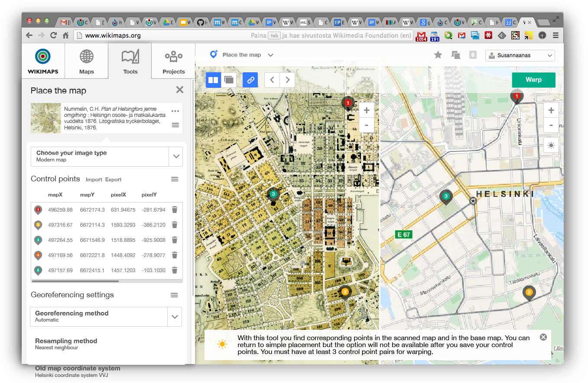Image resolution: width=588 pixels, height=383 pixels.
Task: Switch to the overlay view icon
Action: 229,80
